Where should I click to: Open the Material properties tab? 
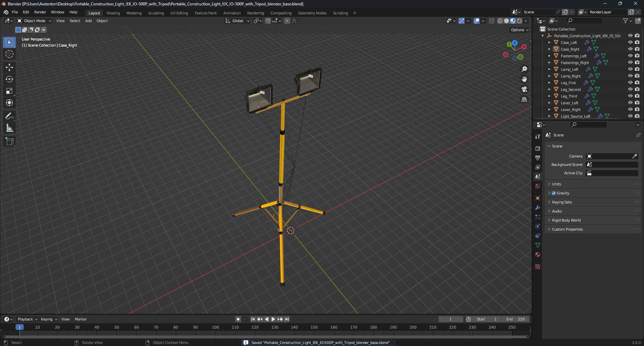[x=538, y=254]
